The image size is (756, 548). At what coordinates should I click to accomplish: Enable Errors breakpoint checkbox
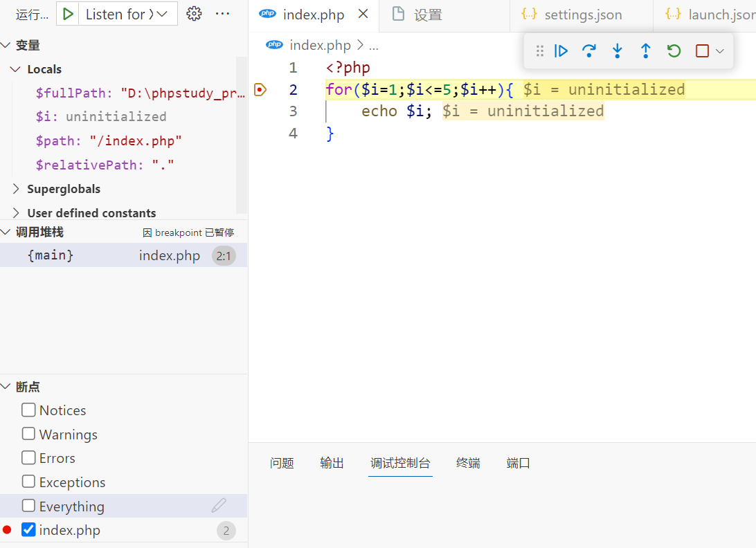28,457
